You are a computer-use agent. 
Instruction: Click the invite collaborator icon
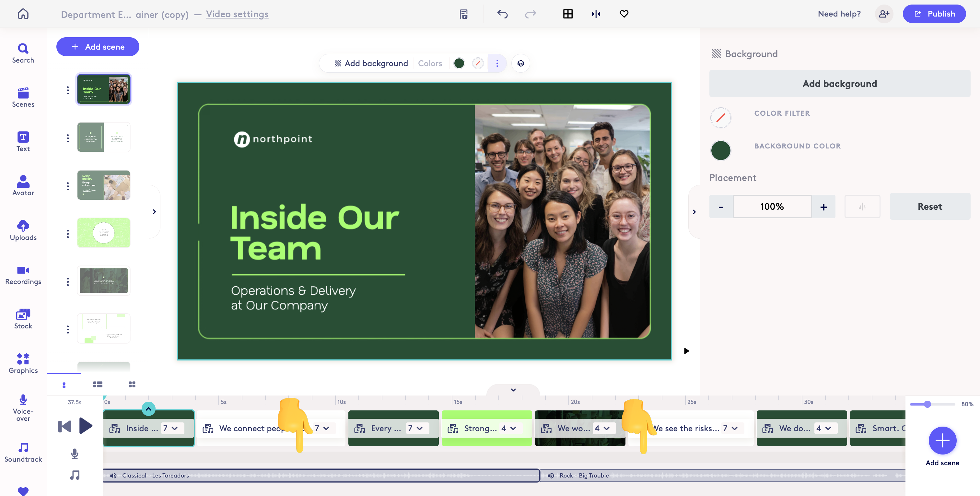(884, 14)
